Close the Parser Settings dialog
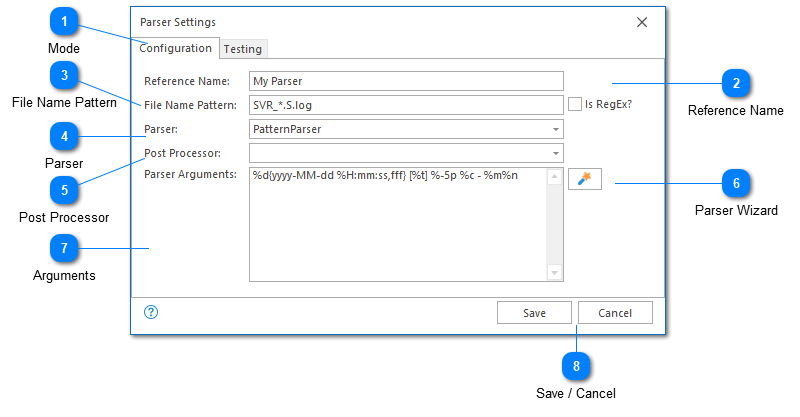Image resolution: width=800 pixels, height=417 pixels. [642, 22]
